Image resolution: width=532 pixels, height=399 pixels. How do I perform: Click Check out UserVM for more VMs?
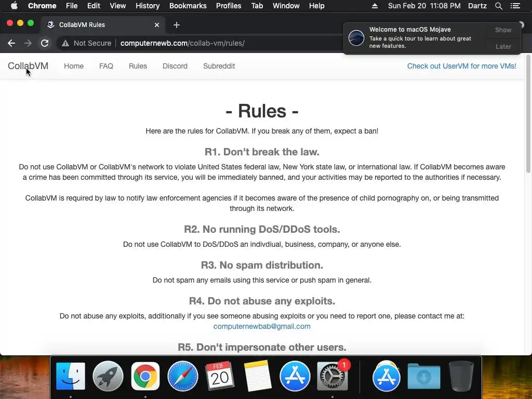pyautogui.click(x=461, y=66)
